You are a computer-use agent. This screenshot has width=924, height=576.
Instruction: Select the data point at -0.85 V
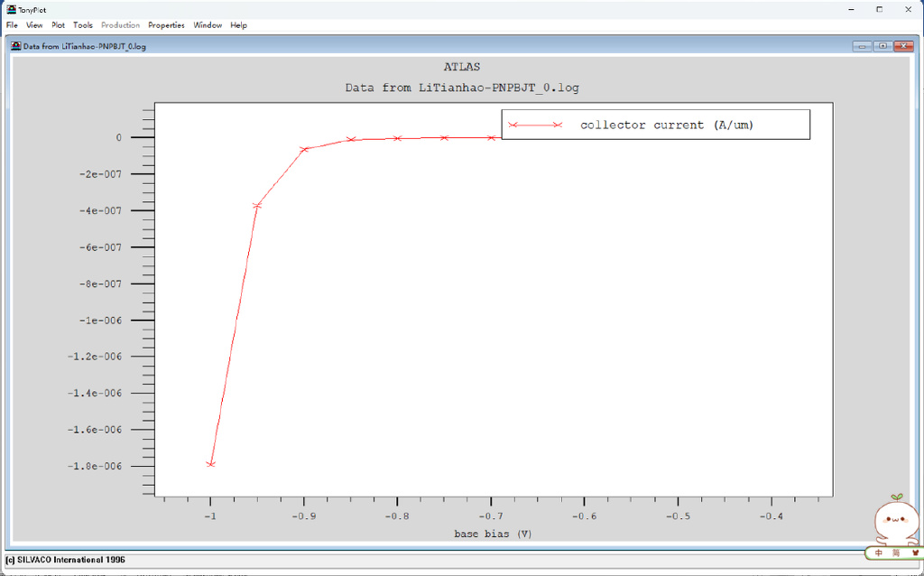[x=351, y=139]
